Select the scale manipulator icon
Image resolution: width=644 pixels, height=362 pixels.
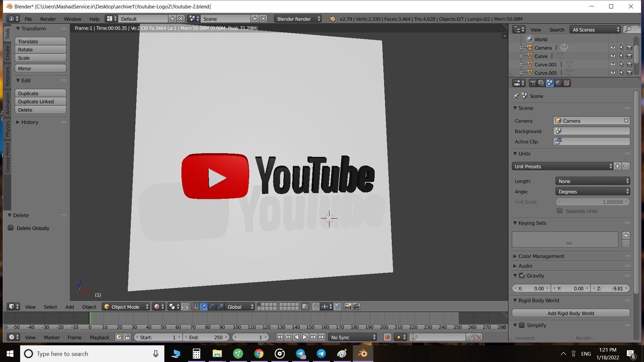[x=220, y=307]
